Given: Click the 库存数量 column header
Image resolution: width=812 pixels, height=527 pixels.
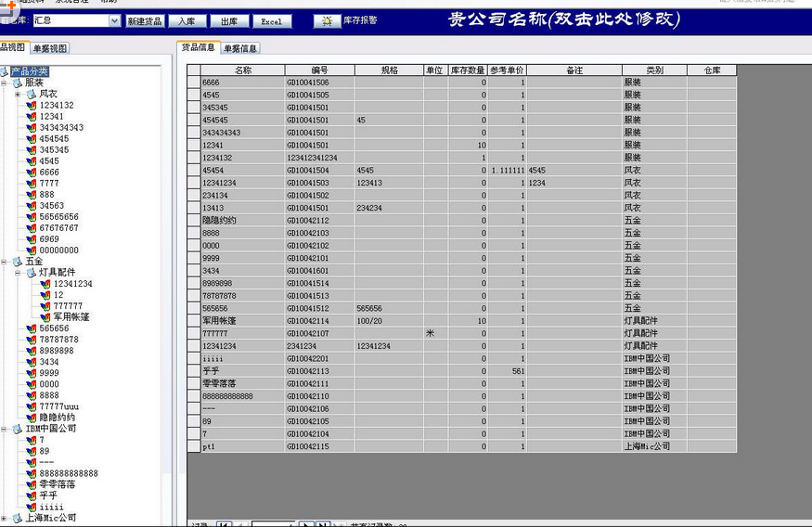Looking at the screenshot, I should (x=468, y=71).
